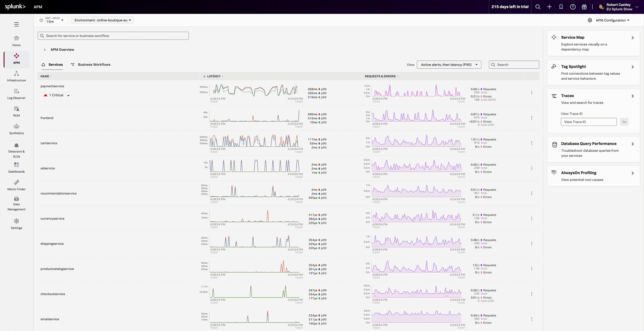The width and height of the screenshot is (644, 331).
Task: Open more options for checkoutservice row
Action: point(531,294)
